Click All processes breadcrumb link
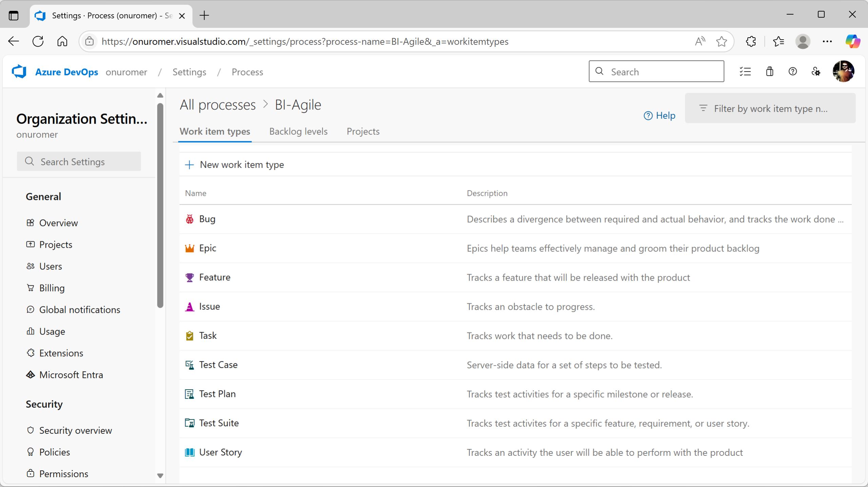This screenshot has height=487, width=868. click(x=218, y=105)
